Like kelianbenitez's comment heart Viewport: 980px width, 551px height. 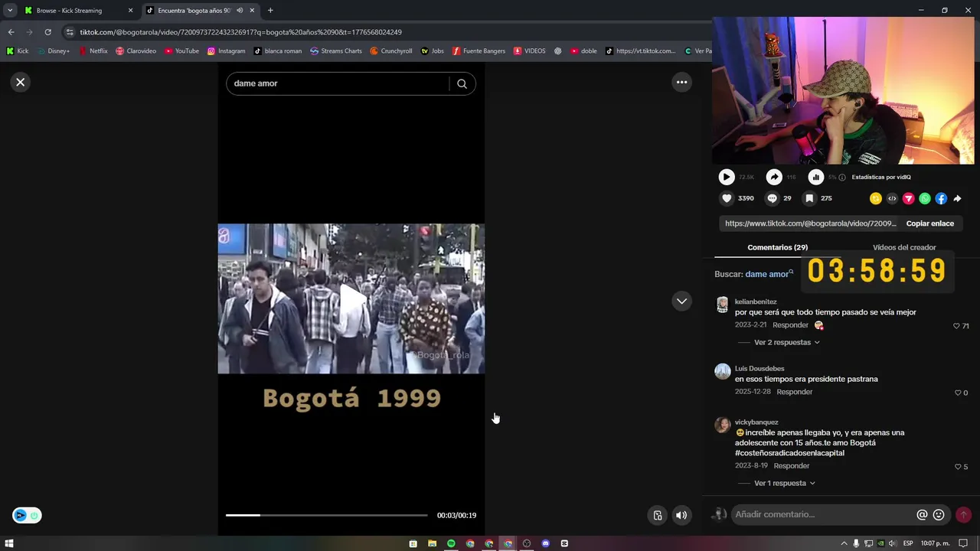956,326
